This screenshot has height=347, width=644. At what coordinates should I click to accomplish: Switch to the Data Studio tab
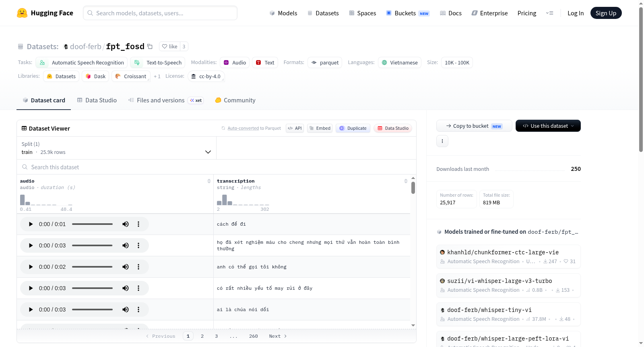pyautogui.click(x=97, y=100)
